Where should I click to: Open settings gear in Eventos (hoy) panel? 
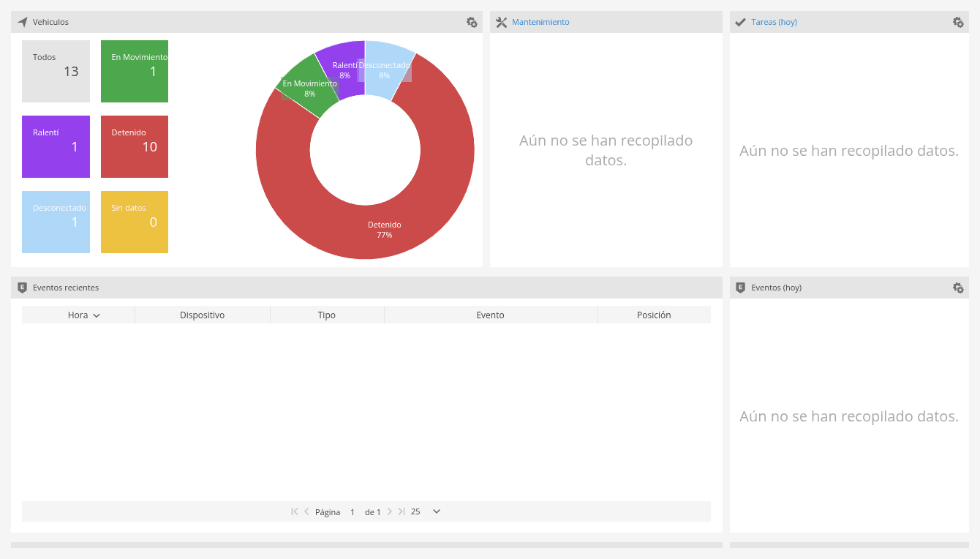click(958, 288)
